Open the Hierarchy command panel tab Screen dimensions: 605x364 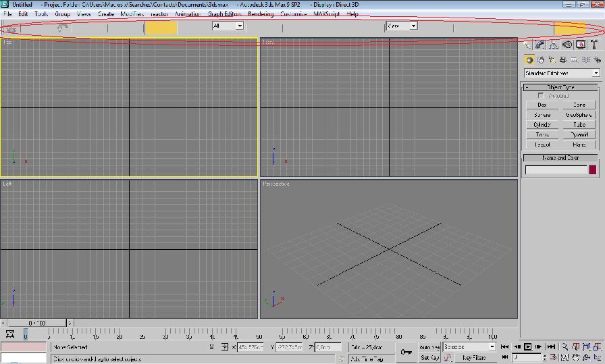point(554,45)
